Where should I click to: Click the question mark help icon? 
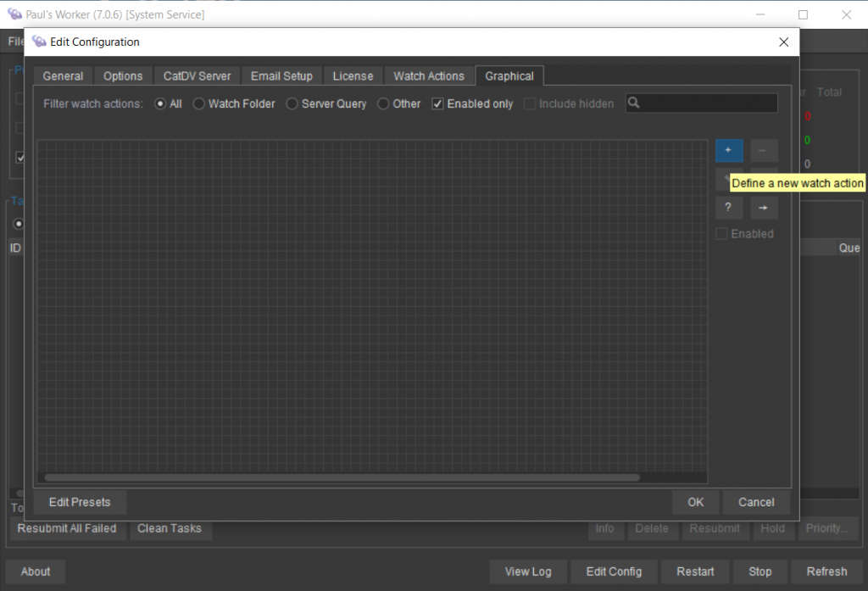(x=728, y=208)
